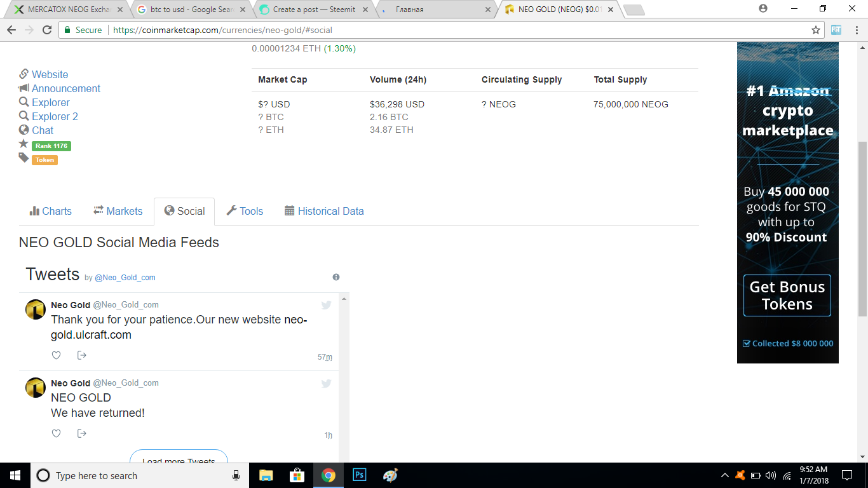Open the Historical Data tab
Screen dimensions: 868x488
(x=324, y=211)
